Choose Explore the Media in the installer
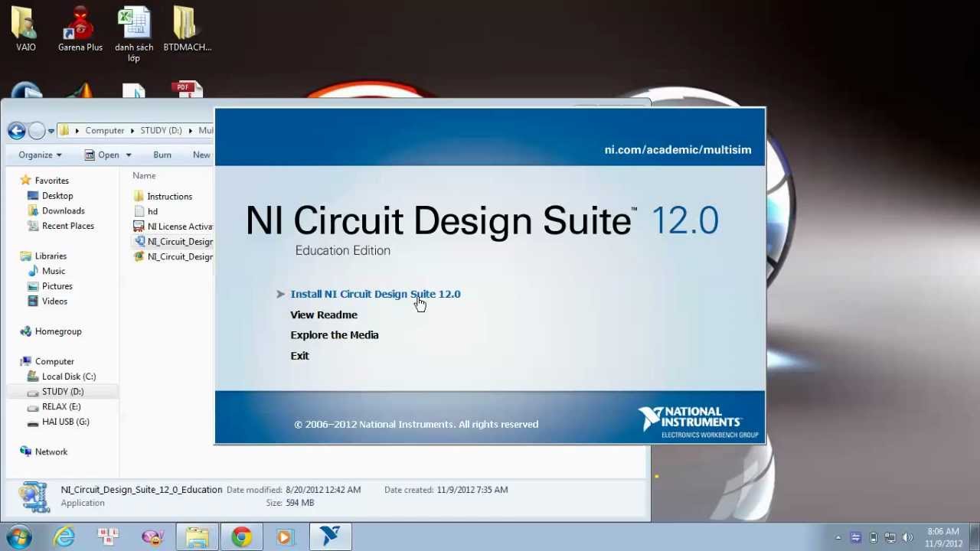 335,335
